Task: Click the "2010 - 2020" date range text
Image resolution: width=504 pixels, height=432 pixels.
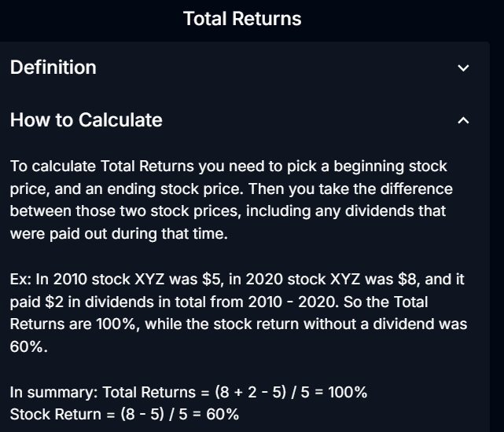Action: (292, 302)
